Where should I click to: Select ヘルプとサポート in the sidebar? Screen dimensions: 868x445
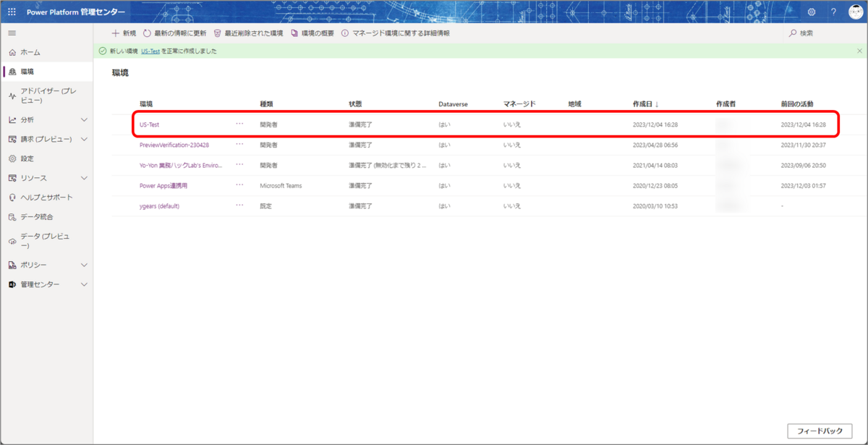(46, 198)
